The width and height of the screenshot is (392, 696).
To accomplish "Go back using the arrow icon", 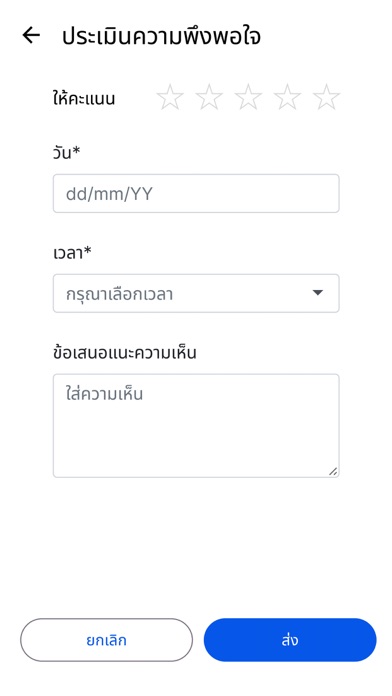I will point(31,35).
